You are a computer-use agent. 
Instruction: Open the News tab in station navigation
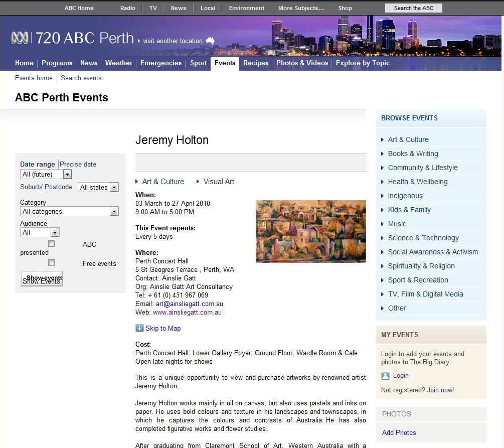[x=89, y=63]
